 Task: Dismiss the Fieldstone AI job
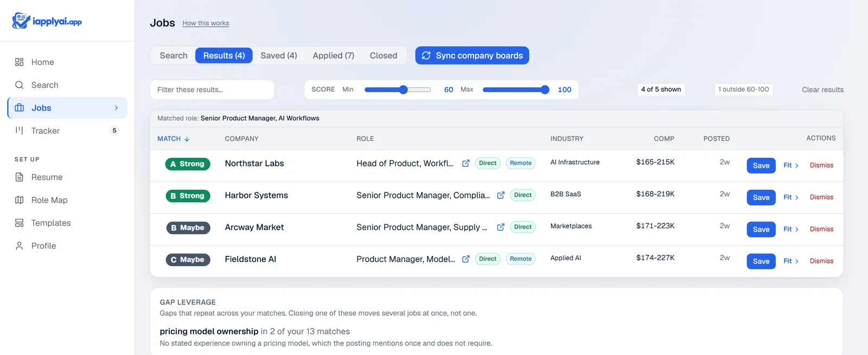(x=821, y=261)
